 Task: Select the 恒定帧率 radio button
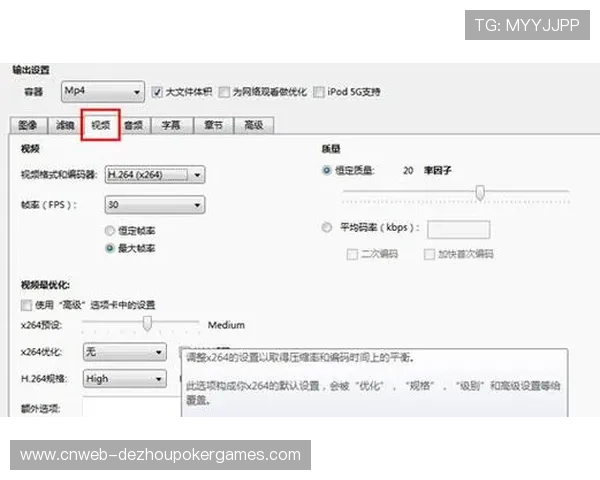point(110,231)
